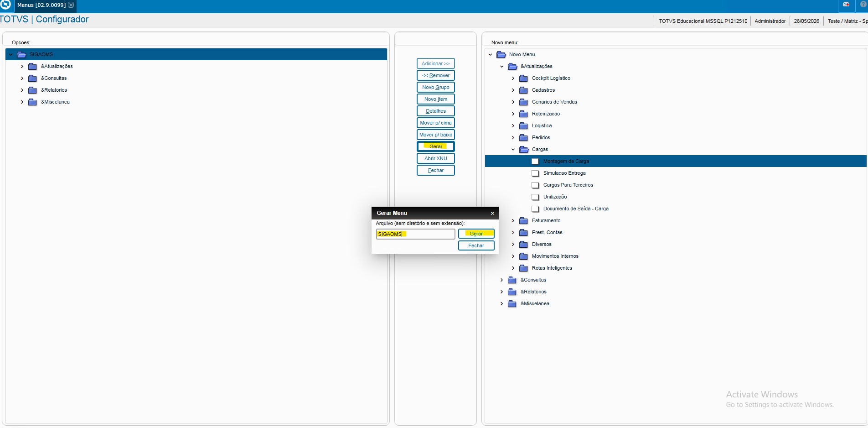Click the &Relatorios folder icon in Novo menu
The image size is (868, 428).
pyautogui.click(x=512, y=292)
